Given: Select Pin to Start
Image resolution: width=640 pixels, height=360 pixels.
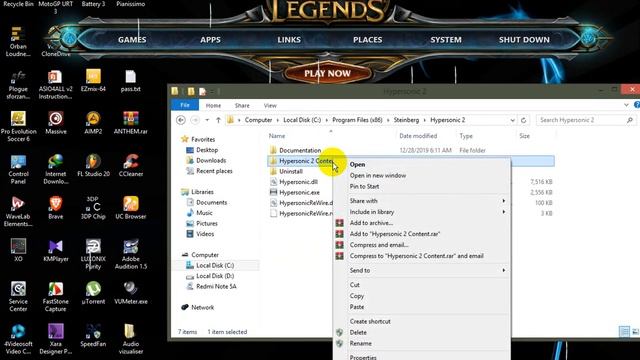Looking at the screenshot, I should click(x=422, y=187).
